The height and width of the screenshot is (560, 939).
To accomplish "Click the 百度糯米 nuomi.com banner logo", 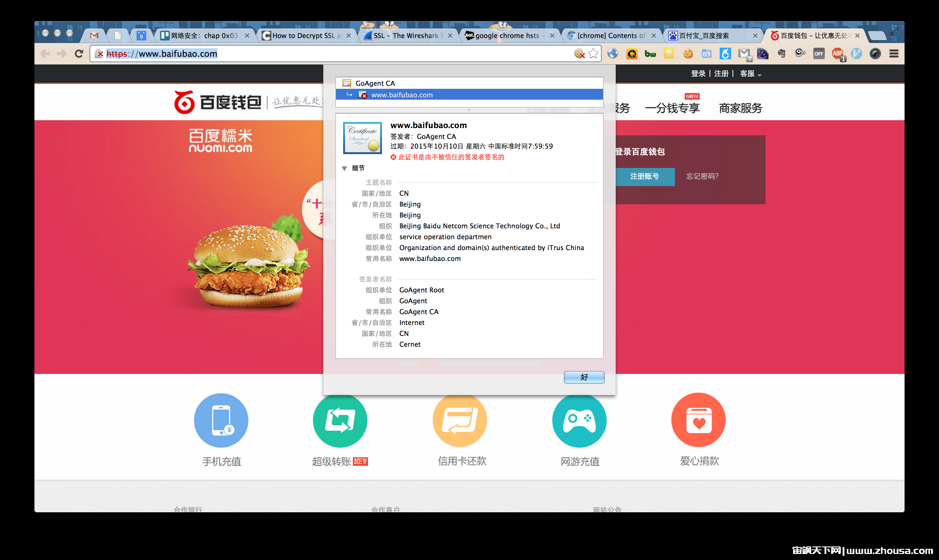I will [221, 140].
